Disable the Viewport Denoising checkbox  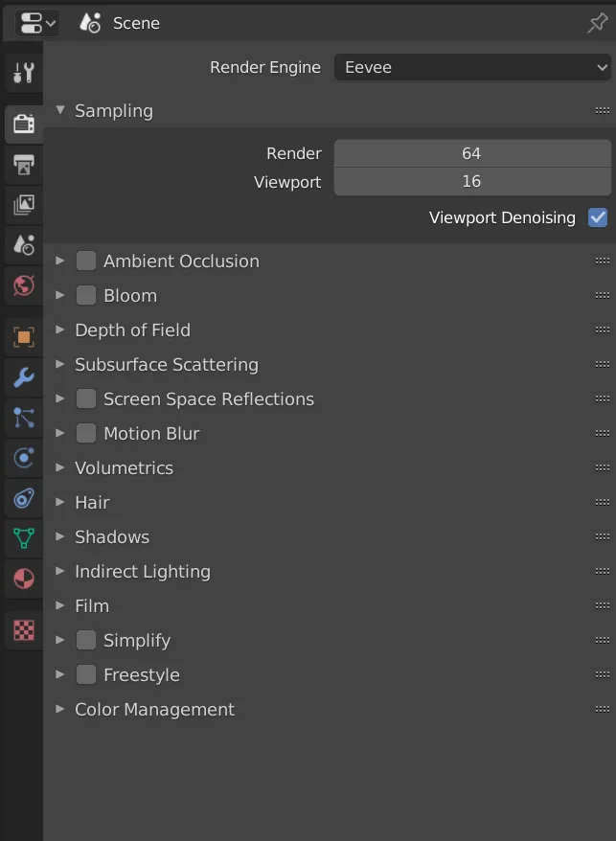(x=598, y=217)
